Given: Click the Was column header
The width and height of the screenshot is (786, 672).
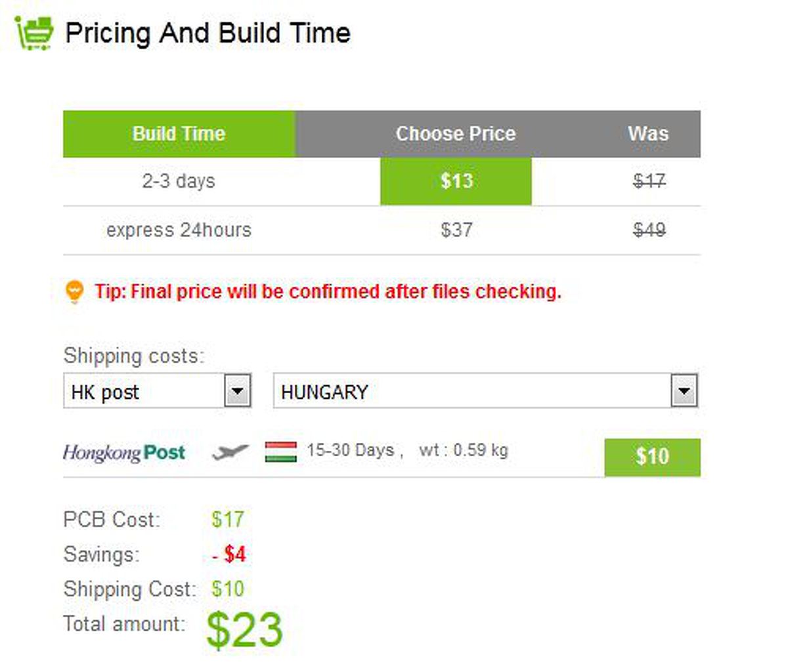Looking at the screenshot, I should 648,134.
